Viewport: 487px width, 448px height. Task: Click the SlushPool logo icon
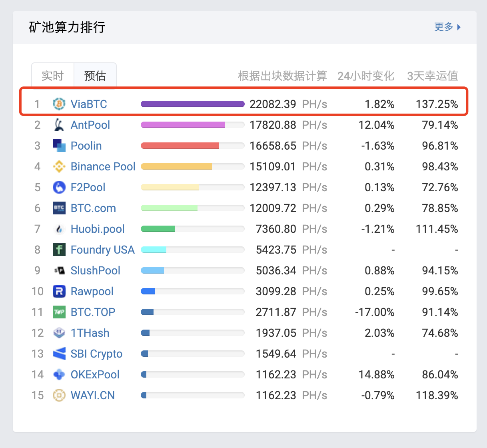click(x=59, y=270)
